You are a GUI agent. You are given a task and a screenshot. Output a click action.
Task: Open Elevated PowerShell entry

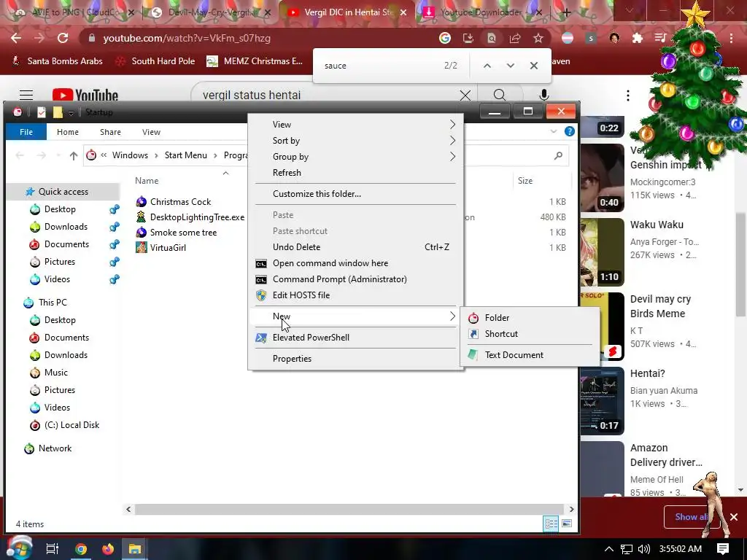pos(356,338)
